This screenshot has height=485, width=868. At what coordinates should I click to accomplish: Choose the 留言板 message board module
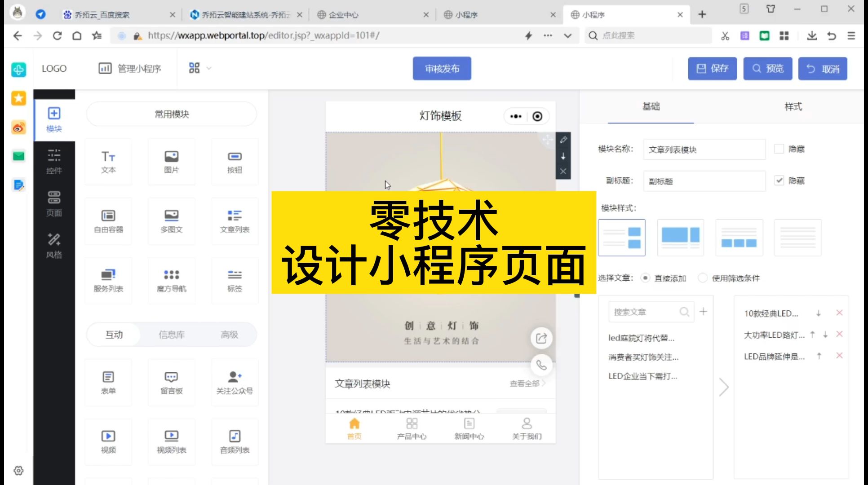pyautogui.click(x=171, y=383)
